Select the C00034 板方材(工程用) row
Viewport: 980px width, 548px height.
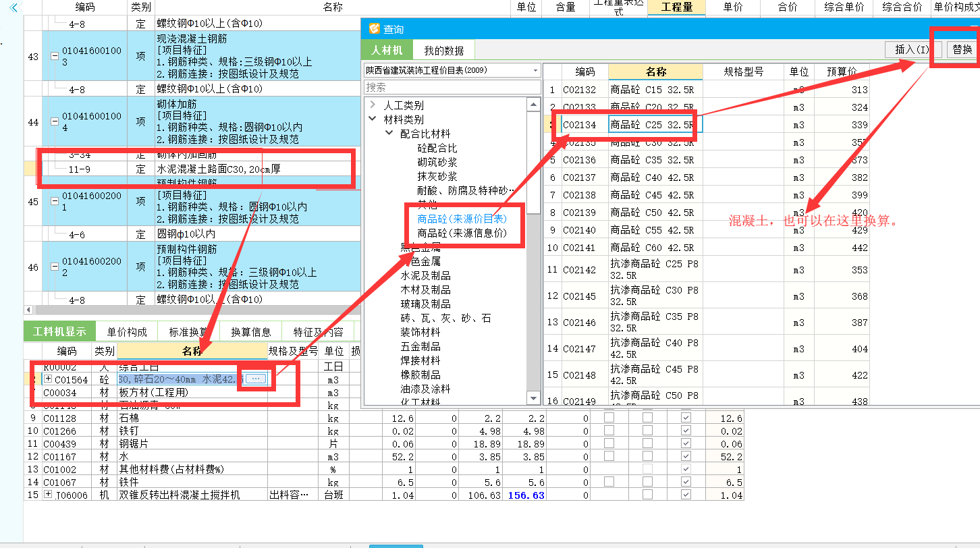(192, 392)
